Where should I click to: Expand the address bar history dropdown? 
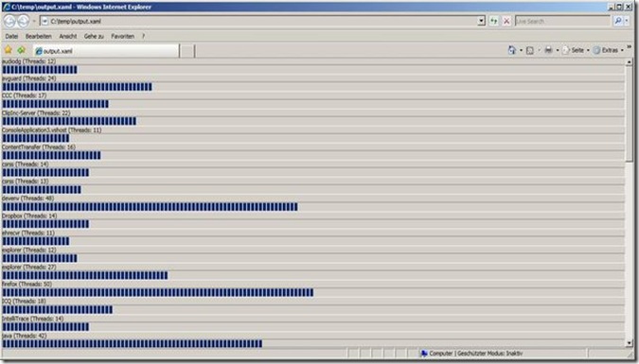[481, 21]
